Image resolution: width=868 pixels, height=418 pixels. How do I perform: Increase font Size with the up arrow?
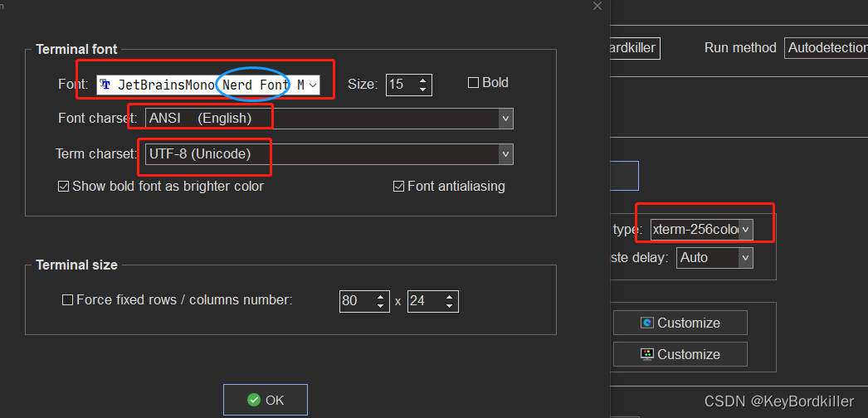pos(423,80)
